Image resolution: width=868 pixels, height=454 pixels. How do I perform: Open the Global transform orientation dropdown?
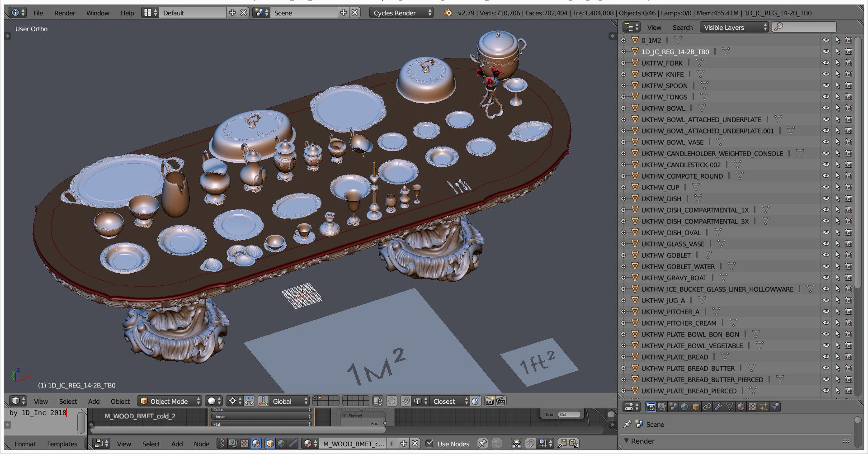pos(289,401)
